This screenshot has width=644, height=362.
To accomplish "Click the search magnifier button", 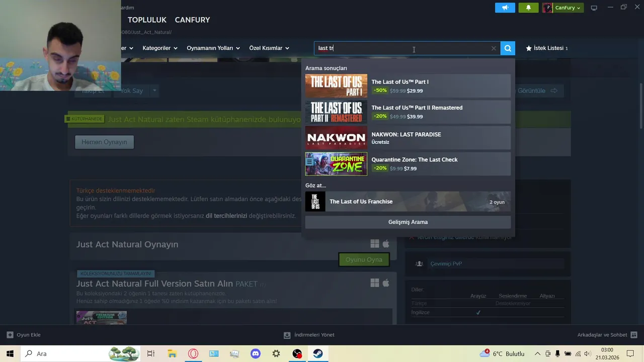I will pyautogui.click(x=508, y=48).
